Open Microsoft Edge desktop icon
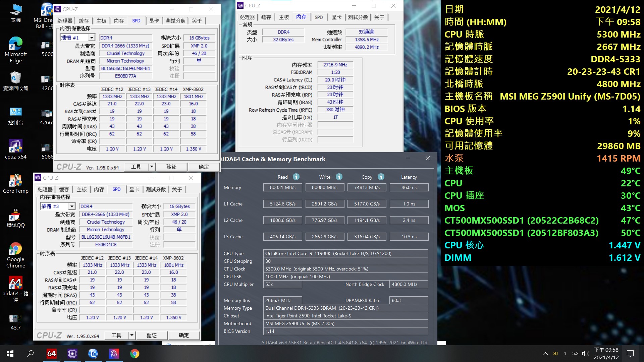644x362 pixels. 15,50
